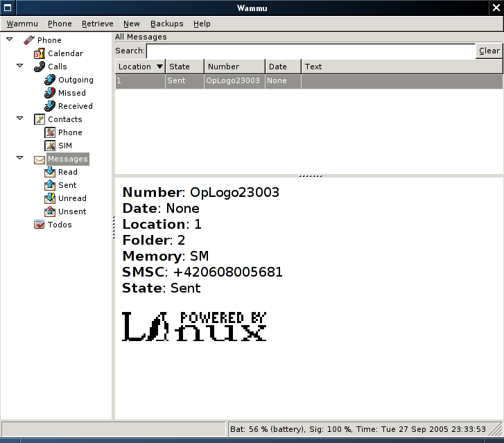Select the Read messages label

point(68,172)
